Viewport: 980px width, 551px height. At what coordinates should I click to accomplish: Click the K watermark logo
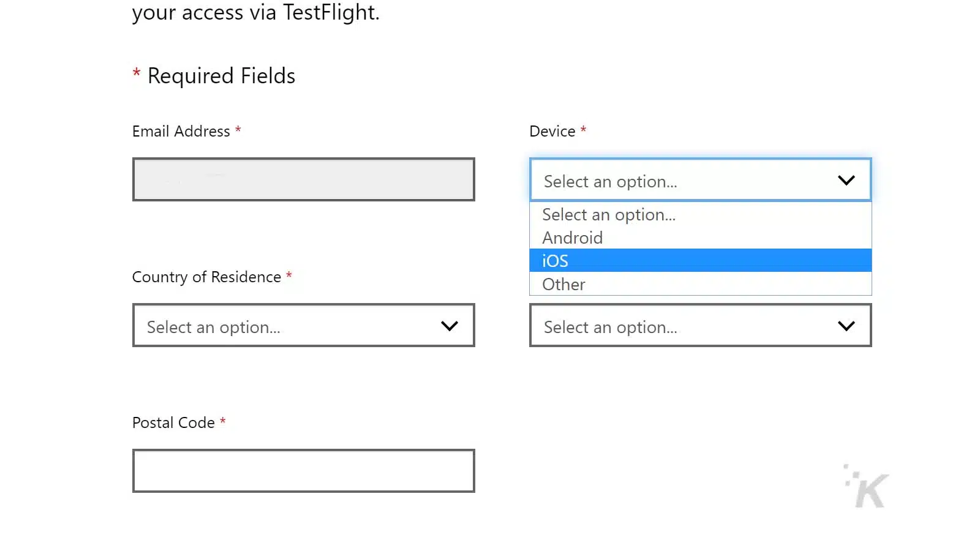869,488
